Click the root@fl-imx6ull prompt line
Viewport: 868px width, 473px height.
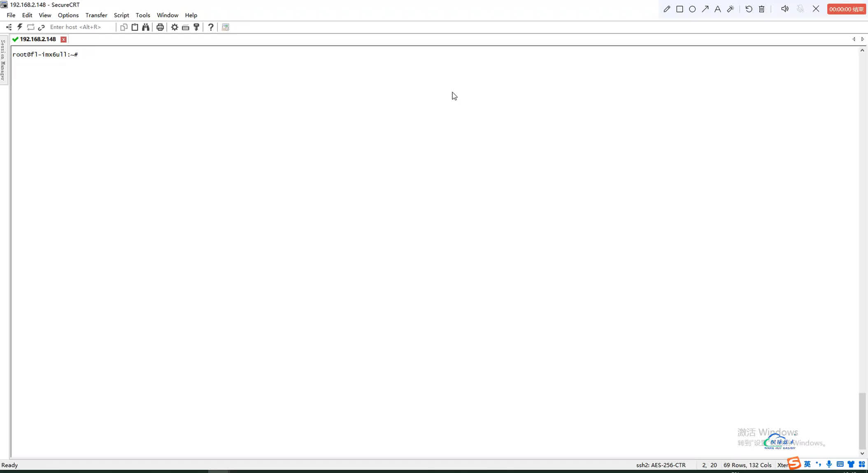point(45,54)
